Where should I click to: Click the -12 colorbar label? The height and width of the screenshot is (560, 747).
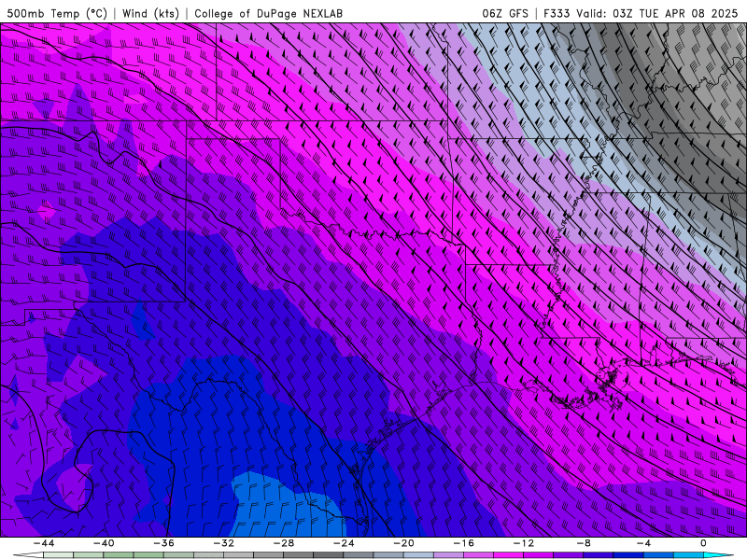(x=524, y=543)
